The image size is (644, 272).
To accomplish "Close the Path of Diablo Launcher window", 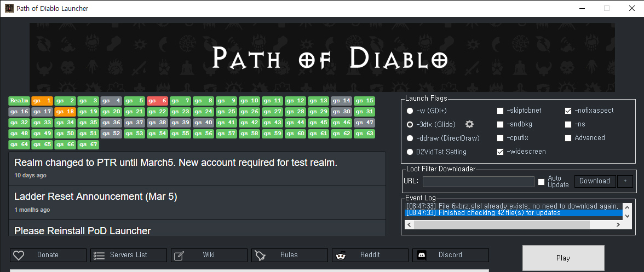I will coord(632,8).
